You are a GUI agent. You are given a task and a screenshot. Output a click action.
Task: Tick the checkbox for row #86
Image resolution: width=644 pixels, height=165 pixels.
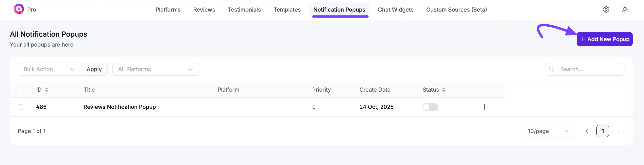(20, 107)
